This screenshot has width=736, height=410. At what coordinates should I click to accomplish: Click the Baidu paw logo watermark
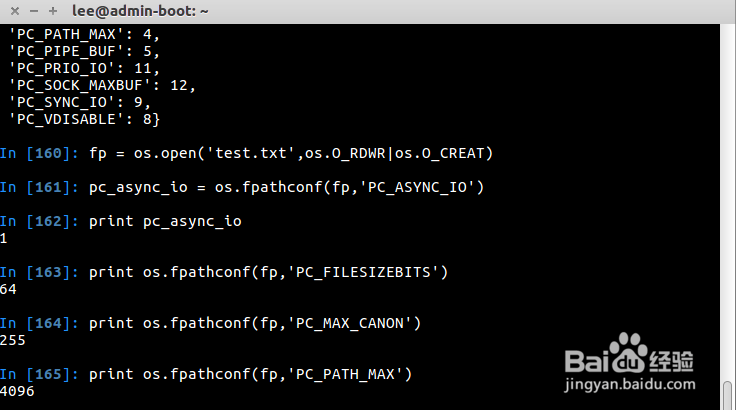pos(625,355)
